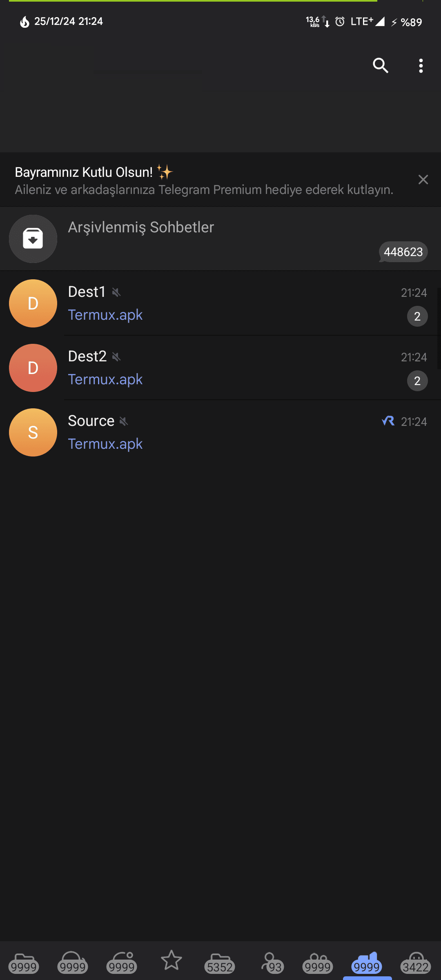Open the Arşivlenmiş Sohbetler archive icon

click(33, 239)
